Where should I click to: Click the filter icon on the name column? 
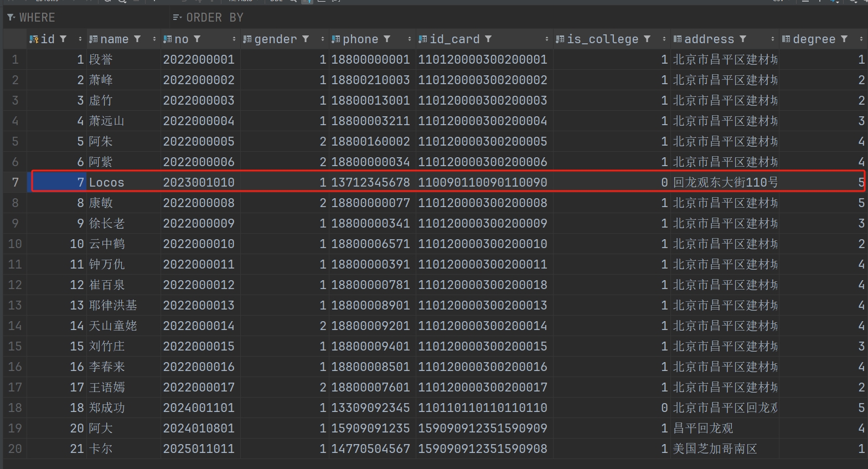point(137,39)
